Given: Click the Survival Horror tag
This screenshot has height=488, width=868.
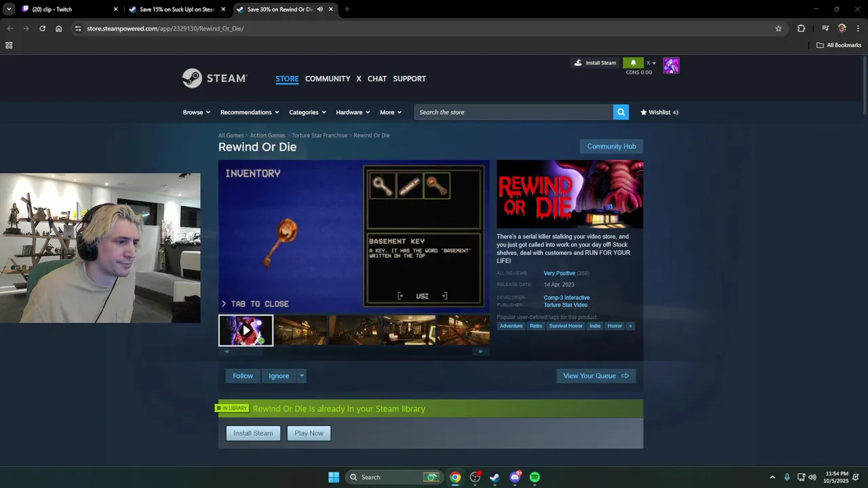Looking at the screenshot, I should pos(566,326).
